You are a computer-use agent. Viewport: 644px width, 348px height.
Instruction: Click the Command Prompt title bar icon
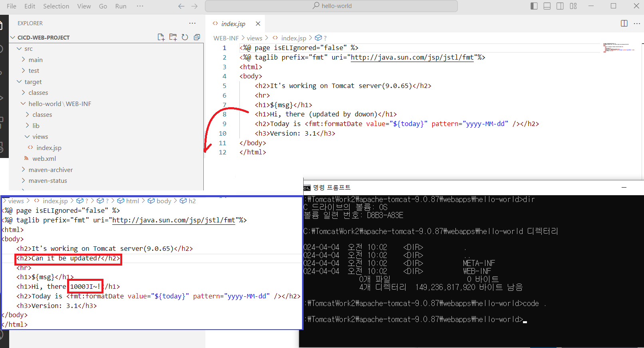coord(307,188)
